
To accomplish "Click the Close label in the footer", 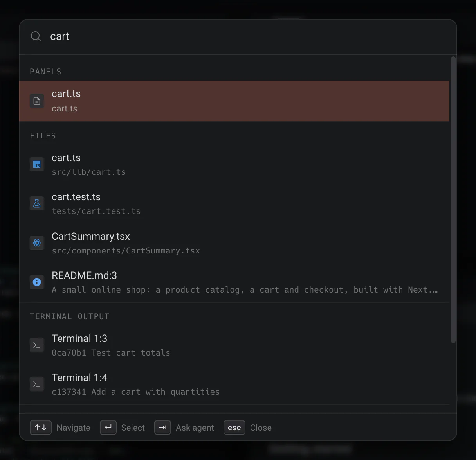I will click(x=261, y=428).
